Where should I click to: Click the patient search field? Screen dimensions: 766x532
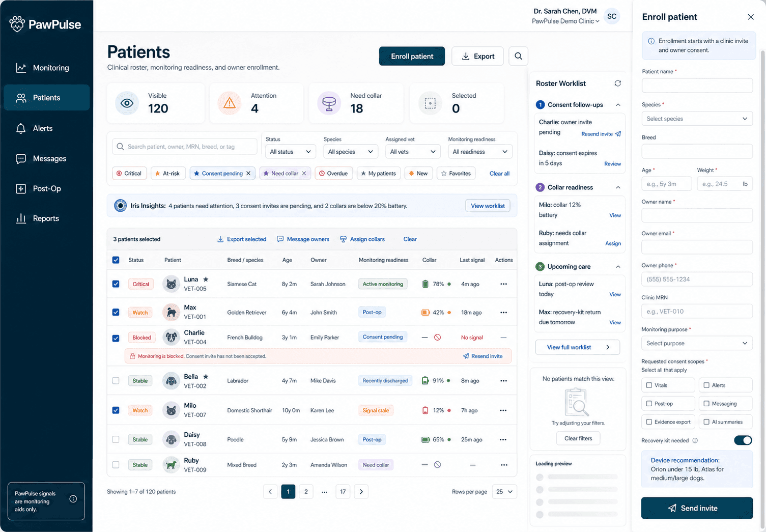(x=184, y=147)
